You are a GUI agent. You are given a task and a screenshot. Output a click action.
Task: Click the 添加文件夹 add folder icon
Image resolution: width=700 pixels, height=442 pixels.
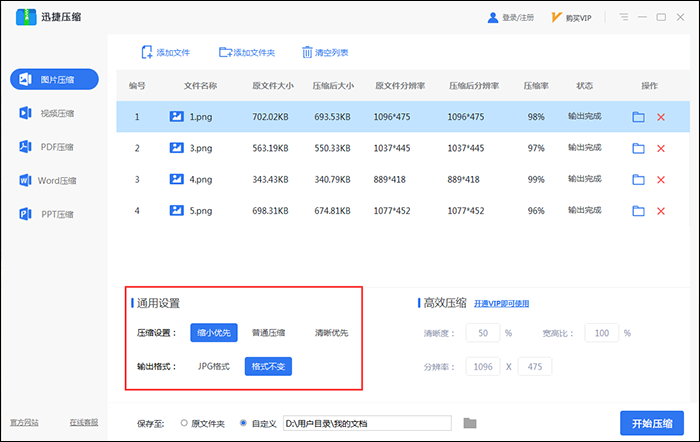coord(225,52)
